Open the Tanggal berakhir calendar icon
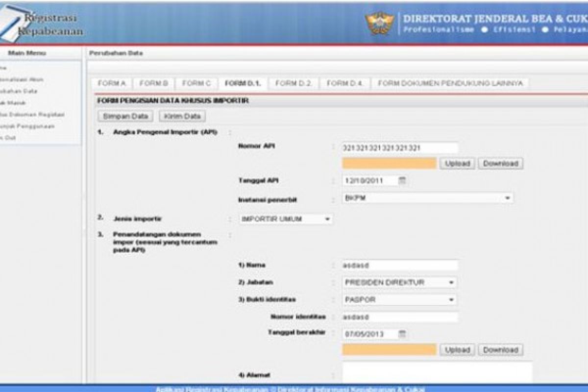Viewport: 588px width, 392px height. pos(404,335)
